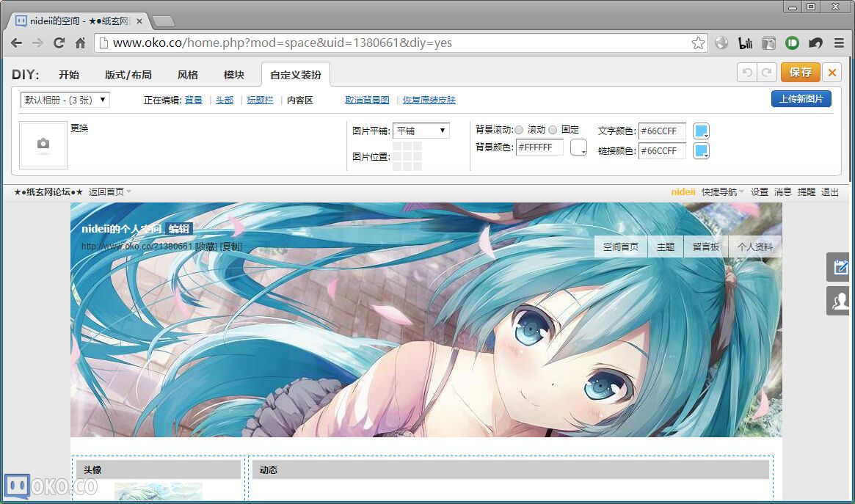Click 退出 to log out
Screen dimensions: 855x504
tap(830, 191)
